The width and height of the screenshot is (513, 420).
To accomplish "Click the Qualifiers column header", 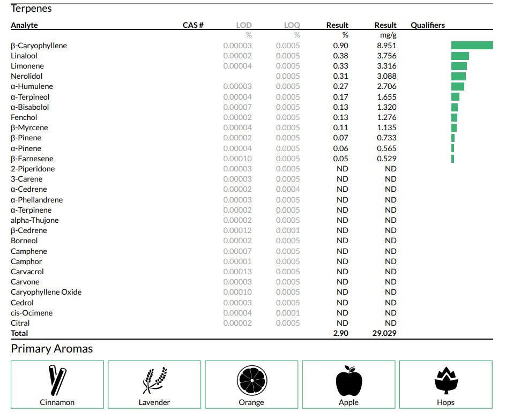I will point(427,25).
